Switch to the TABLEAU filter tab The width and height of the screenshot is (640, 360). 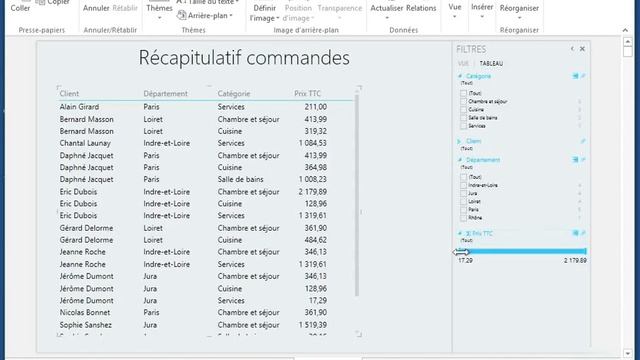coord(491,64)
